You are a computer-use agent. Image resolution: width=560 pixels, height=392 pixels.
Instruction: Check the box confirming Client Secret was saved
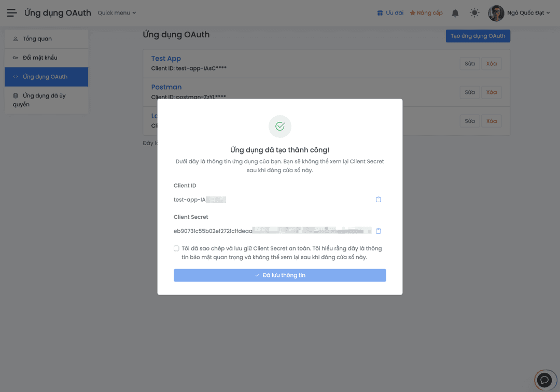coord(176,248)
